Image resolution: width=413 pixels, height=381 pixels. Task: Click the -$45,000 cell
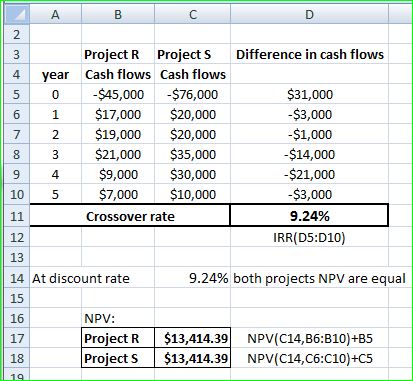pyautogui.click(x=118, y=94)
